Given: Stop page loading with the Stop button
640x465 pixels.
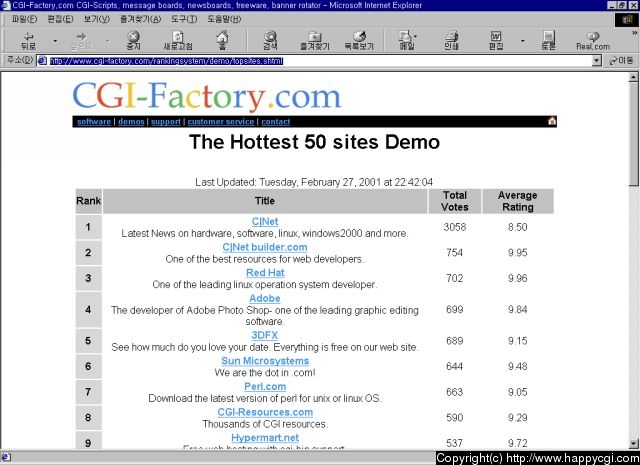Looking at the screenshot, I should (133, 41).
